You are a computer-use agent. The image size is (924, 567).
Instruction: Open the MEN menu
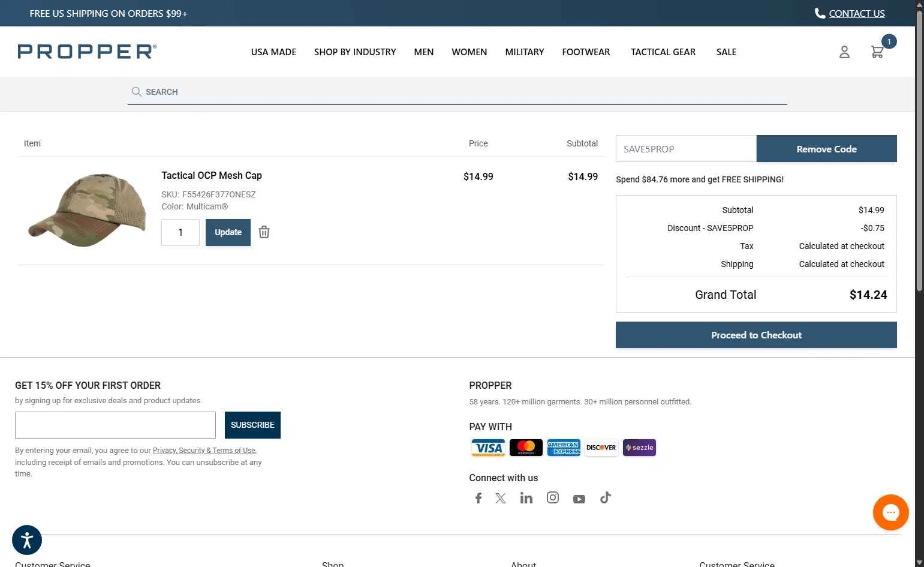click(x=424, y=52)
